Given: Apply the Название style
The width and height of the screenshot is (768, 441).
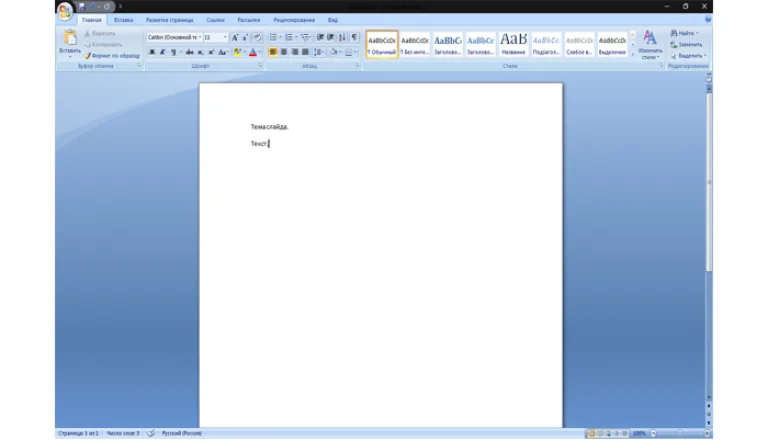Looking at the screenshot, I should (x=513, y=45).
